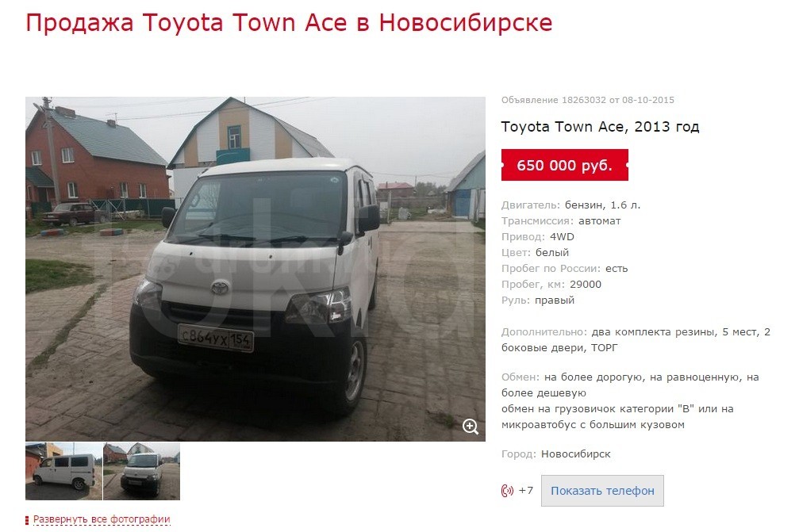Click the Трансмиссия: автомат line
Viewport: 799px width, 532px height.
pos(561,221)
